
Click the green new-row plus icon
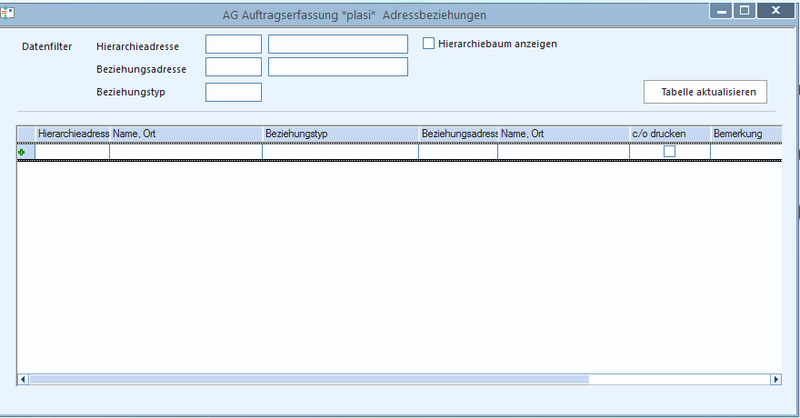point(21,152)
